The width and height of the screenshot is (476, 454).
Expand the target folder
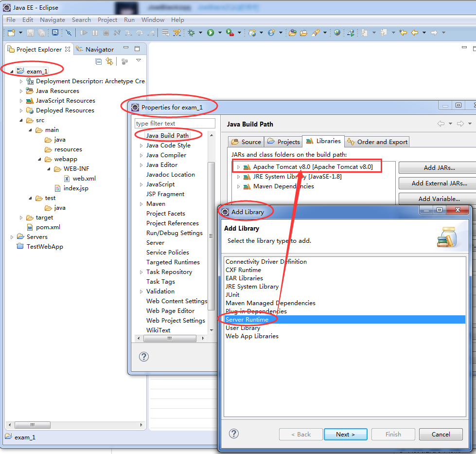21,218
